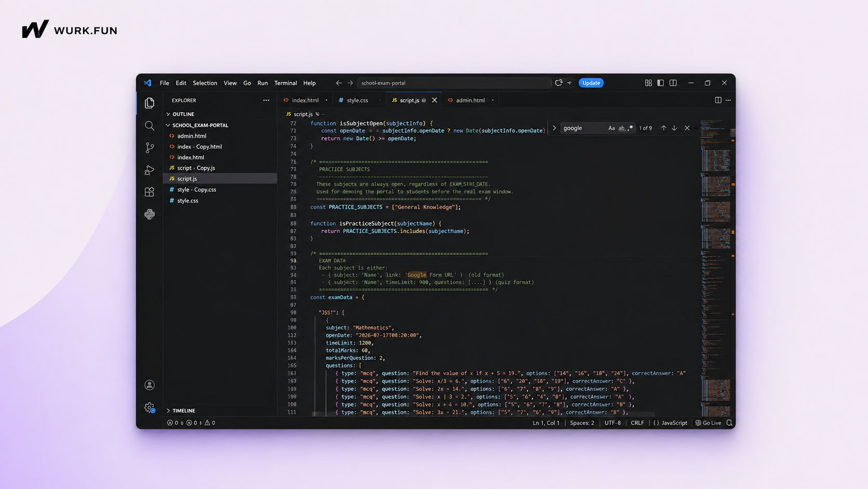
Task: Click the blue Update button
Action: tap(591, 83)
